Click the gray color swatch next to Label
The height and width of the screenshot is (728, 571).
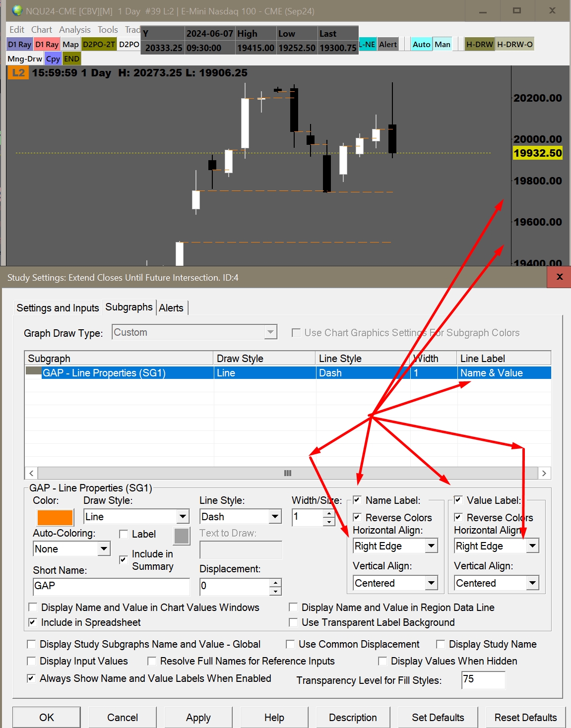182,536
